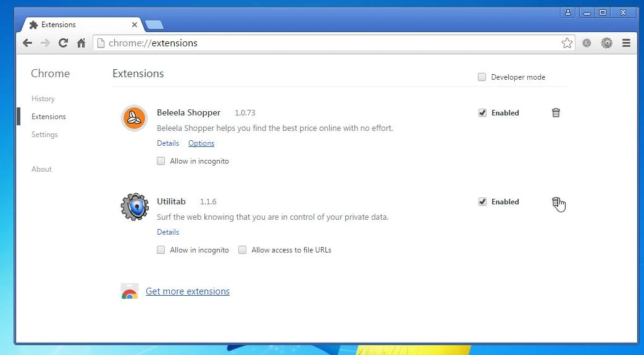The height and width of the screenshot is (355, 644).
Task: Enable Developer mode checkbox
Action: click(x=482, y=77)
